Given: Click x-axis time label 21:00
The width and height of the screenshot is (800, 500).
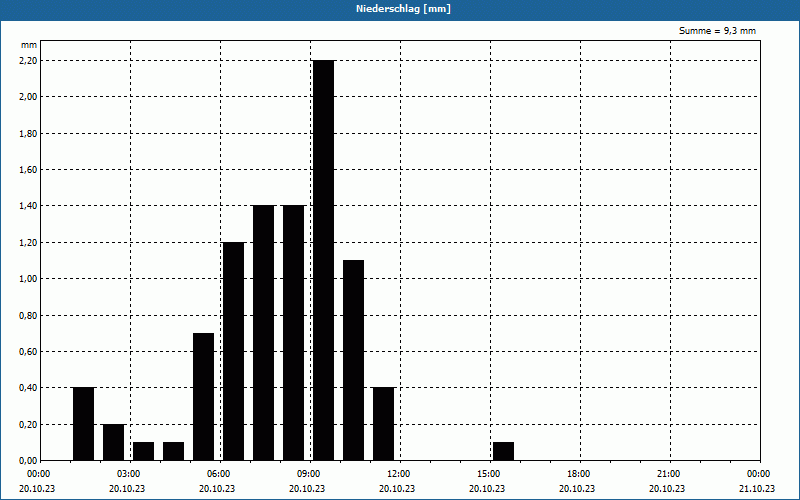Looking at the screenshot, I should (x=669, y=474).
